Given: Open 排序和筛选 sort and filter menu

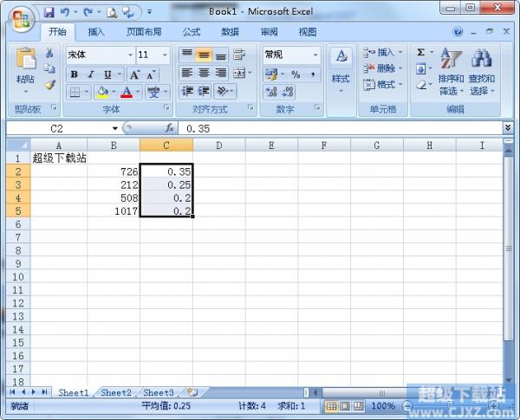Looking at the screenshot, I should pyautogui.click(x=451, y=72).
